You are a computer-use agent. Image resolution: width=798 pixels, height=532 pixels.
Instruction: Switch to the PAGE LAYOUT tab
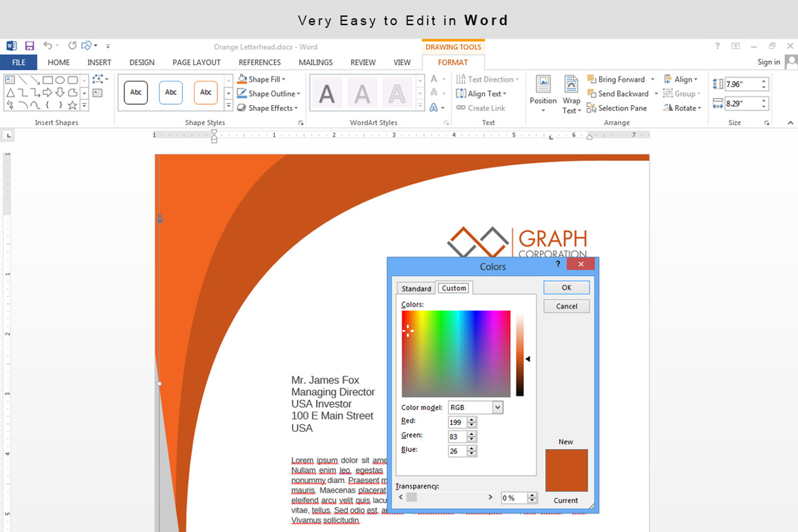(196, 63)
